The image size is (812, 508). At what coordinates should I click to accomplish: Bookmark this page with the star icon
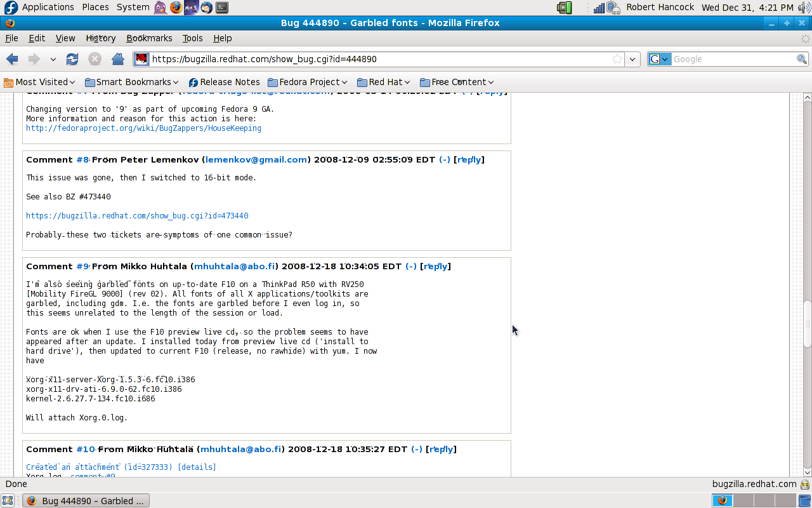[x=617, y=59]
